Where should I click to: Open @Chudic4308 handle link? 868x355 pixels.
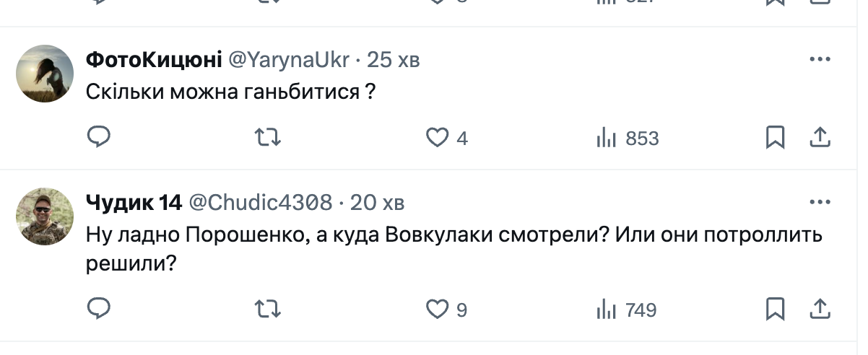(x=261, y=203)
